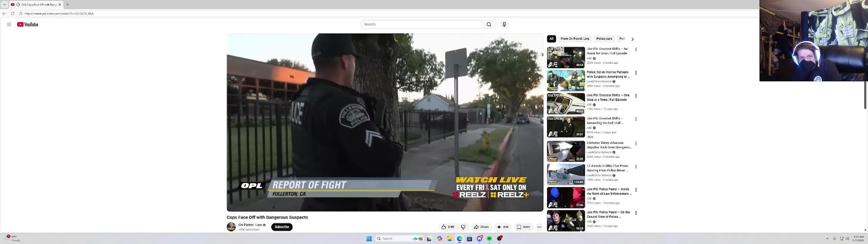Image resolution: width=868 pixels, height=244 pixels.
Task: Close the Cops Face Off tab
Action: (x=60, y=4)
